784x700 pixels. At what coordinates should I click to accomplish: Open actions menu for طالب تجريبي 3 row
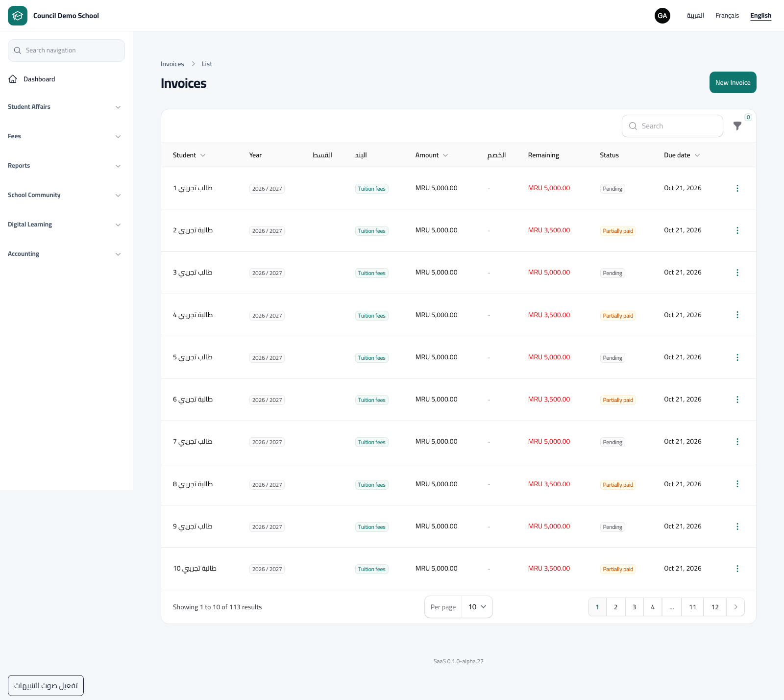pos(737,273)
